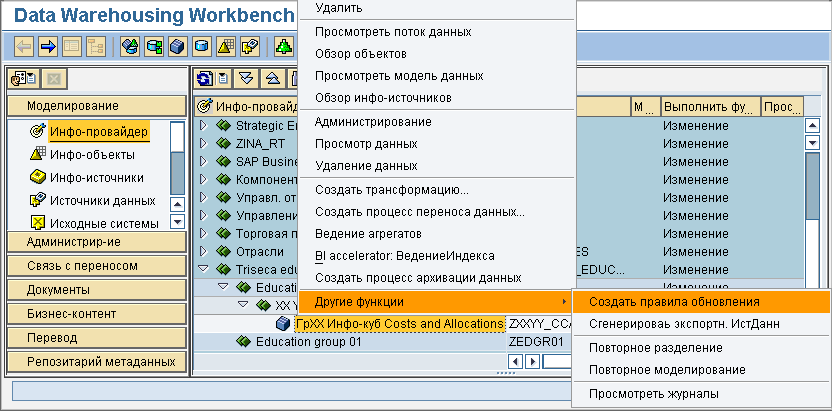Expand the ZINA_RT tree node
The width and height of the screenshot is (832, 411).
tap(203, 143)
